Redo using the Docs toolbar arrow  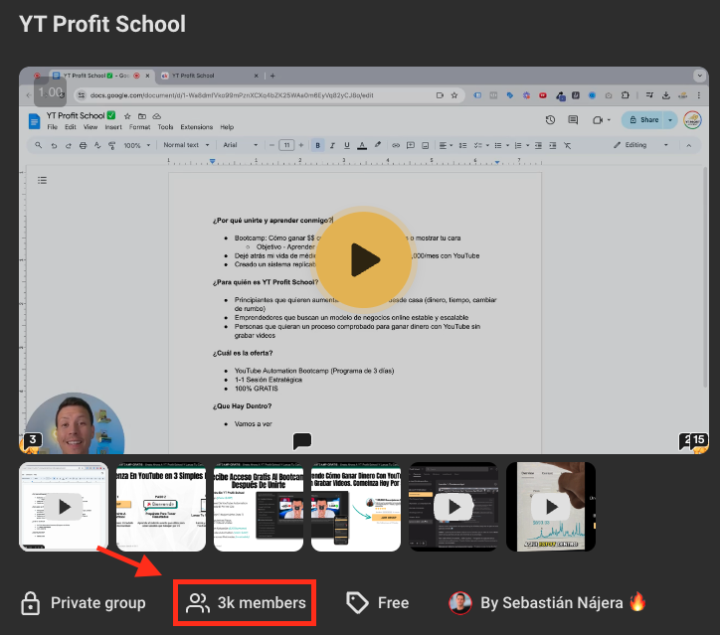68,145
